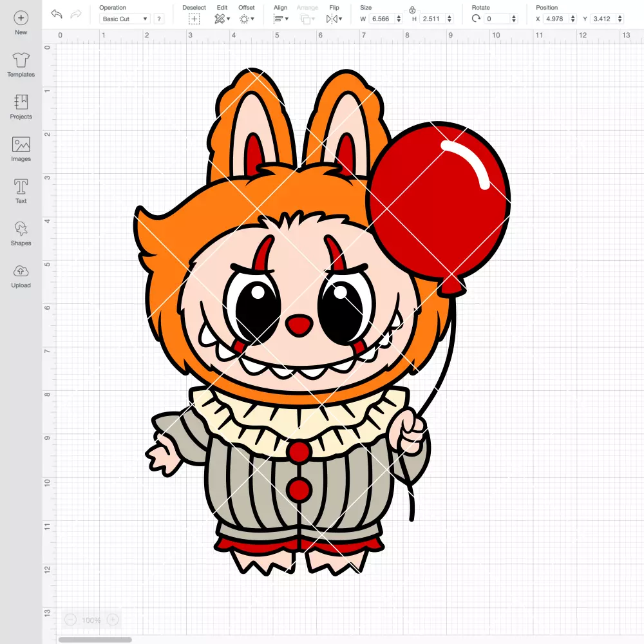Open the Templates panel
Screen dimensions: 644x644
(21, 65)
